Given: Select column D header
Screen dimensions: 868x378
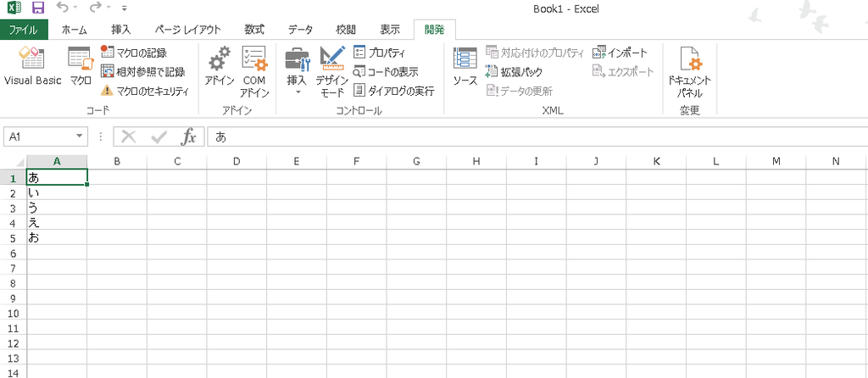Looking at the screenshot, I should (x=236, y=162).
